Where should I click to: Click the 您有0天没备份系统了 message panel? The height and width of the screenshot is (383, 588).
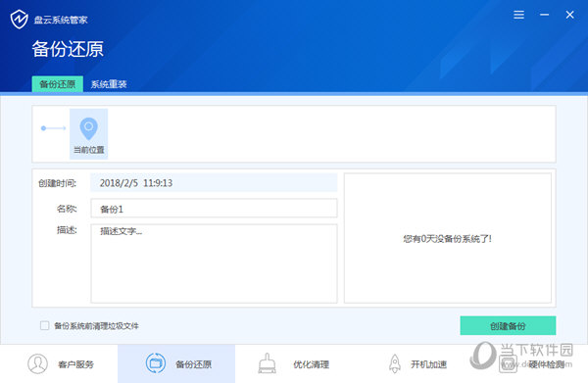click(x=448, y=238)
